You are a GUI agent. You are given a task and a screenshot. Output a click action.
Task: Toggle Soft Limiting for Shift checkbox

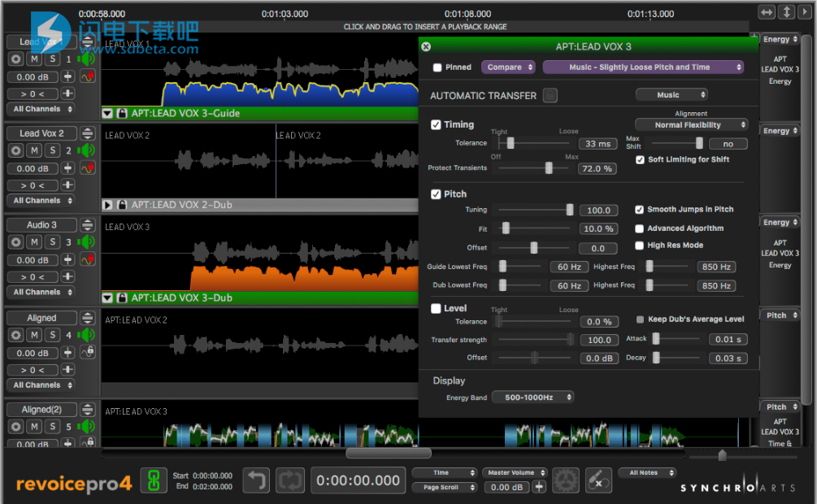click(640, 159)
